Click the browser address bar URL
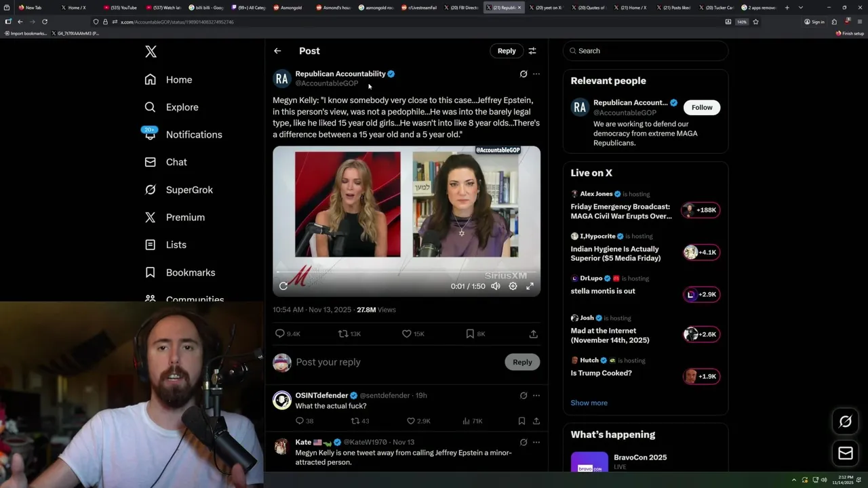 point(177,22)
